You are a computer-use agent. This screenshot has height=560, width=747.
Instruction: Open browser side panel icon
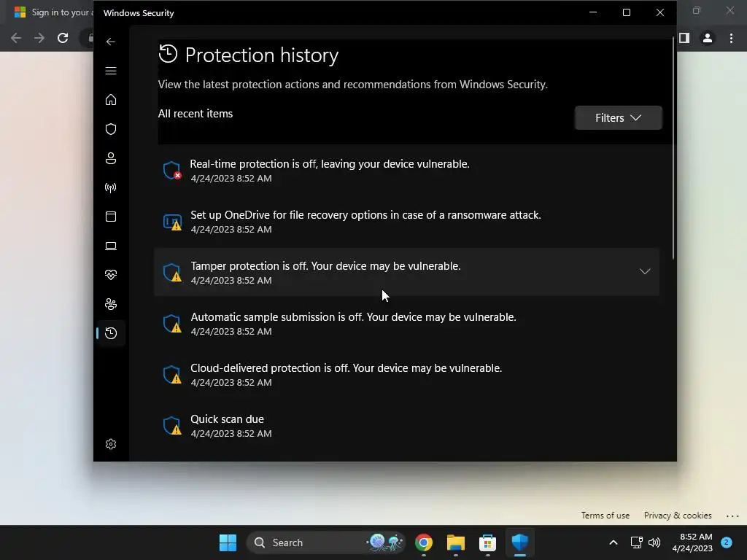click(684, 38)
